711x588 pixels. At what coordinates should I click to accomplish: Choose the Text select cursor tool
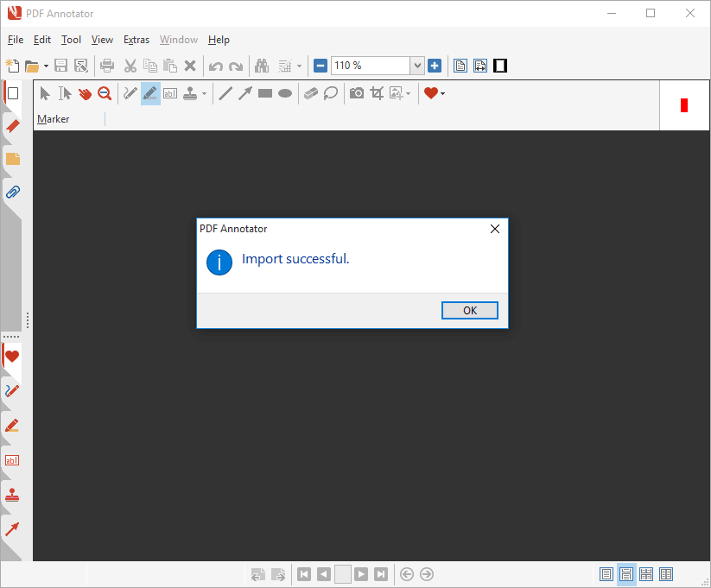[65, 93]
